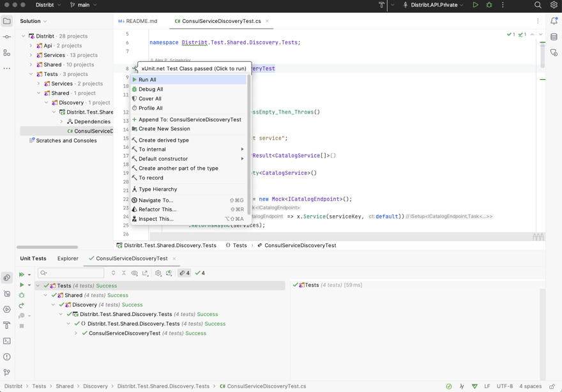Viewport: 562px width, 392px height.
Task: Click the Stop execution square icon
Action: (x=22, y=326)
